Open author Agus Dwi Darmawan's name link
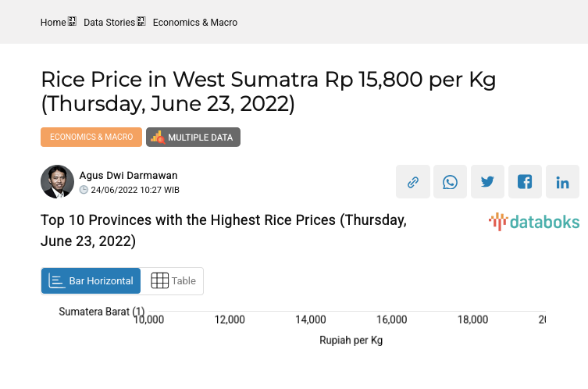 (128, 176)
